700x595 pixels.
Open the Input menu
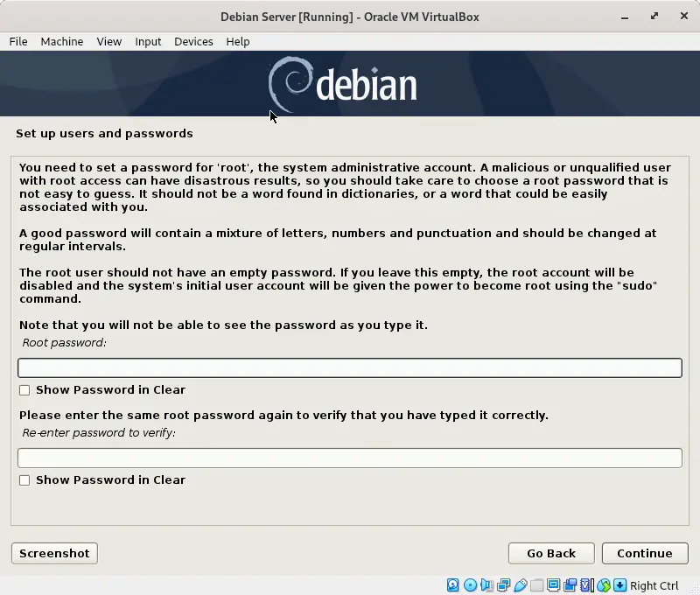point(148,41)
